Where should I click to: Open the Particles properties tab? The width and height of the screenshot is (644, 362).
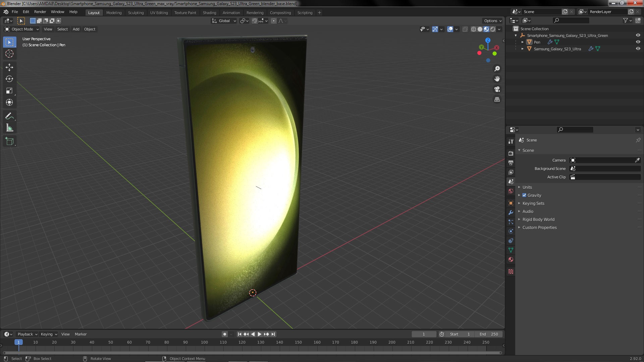pos(511,222)
